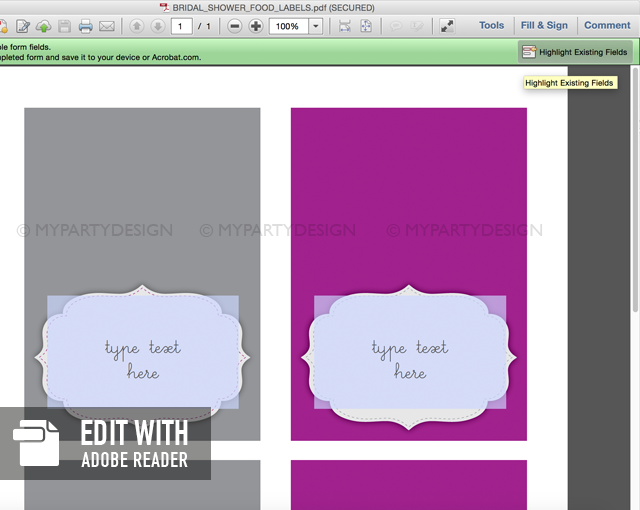640x510 pixels.
Task: Toggle Highlight Existing Fields
Action: (x=575, y=52)
